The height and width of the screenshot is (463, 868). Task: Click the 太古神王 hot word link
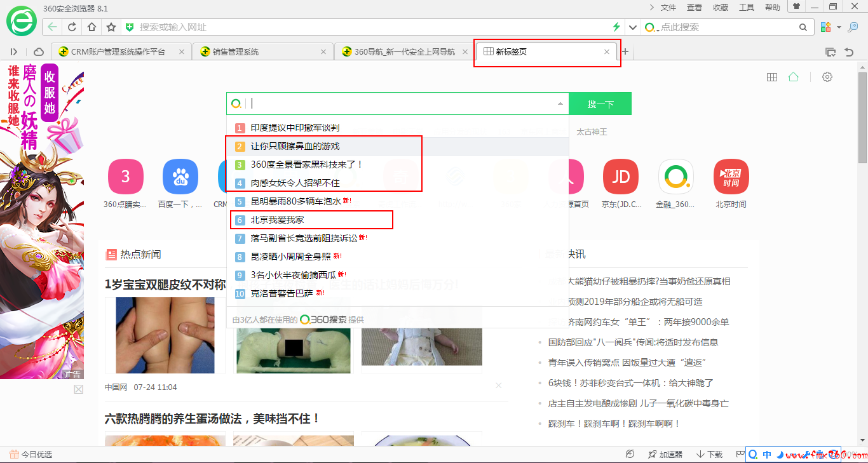(592, 132)
